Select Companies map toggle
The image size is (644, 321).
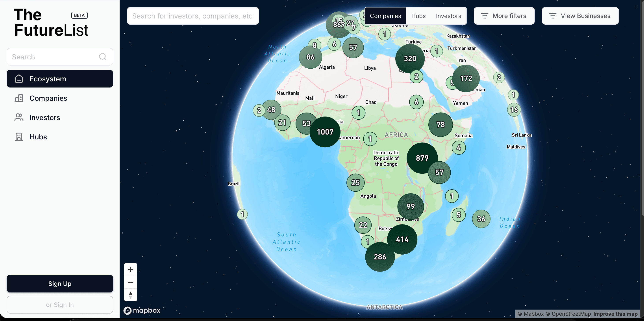point(385,16)
